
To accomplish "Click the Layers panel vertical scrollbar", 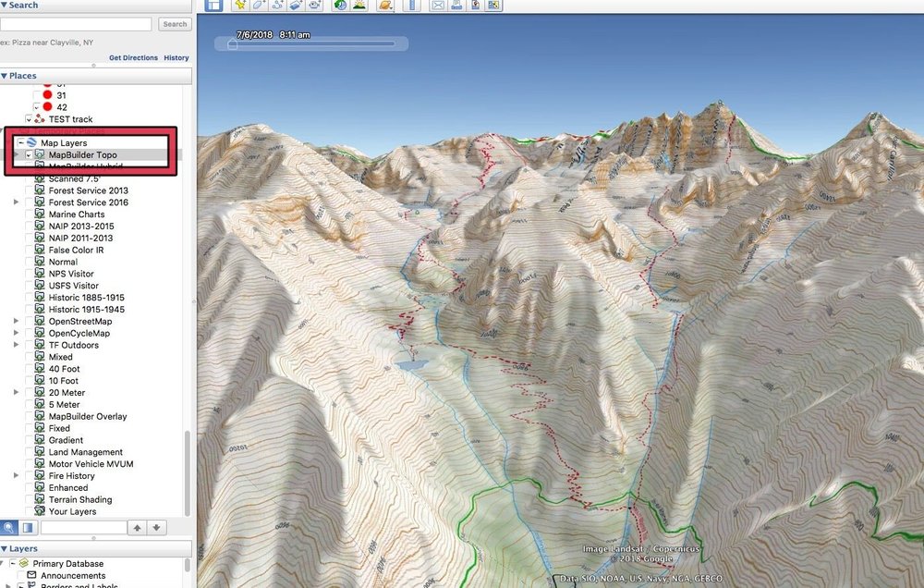I will (188, 565).
